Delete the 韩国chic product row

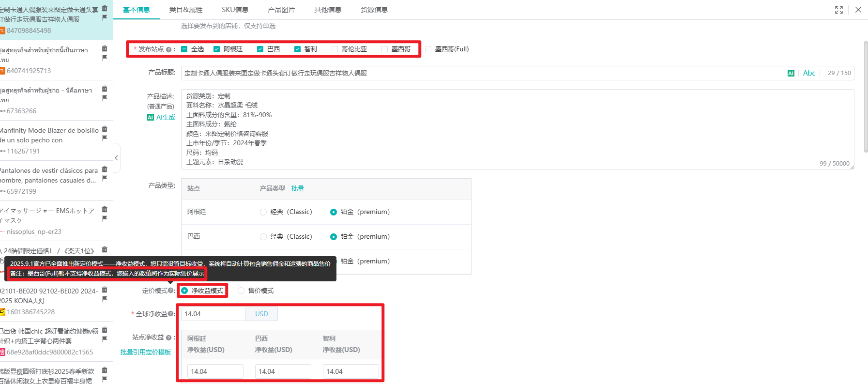105,330
